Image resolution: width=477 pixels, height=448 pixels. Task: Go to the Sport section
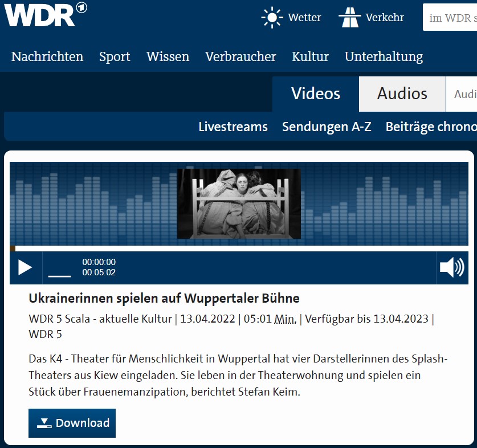(115, 56)
